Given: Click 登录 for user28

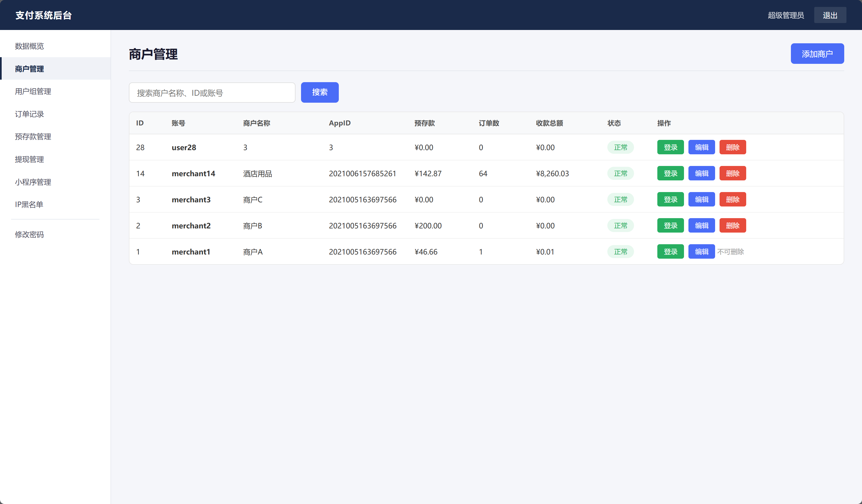Looking at the screenshot, I should click(670, 147).
